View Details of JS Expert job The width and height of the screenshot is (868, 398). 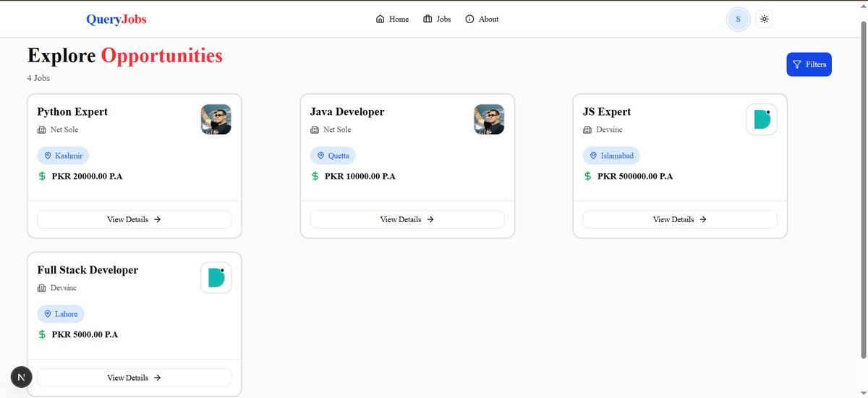[680, 219]
